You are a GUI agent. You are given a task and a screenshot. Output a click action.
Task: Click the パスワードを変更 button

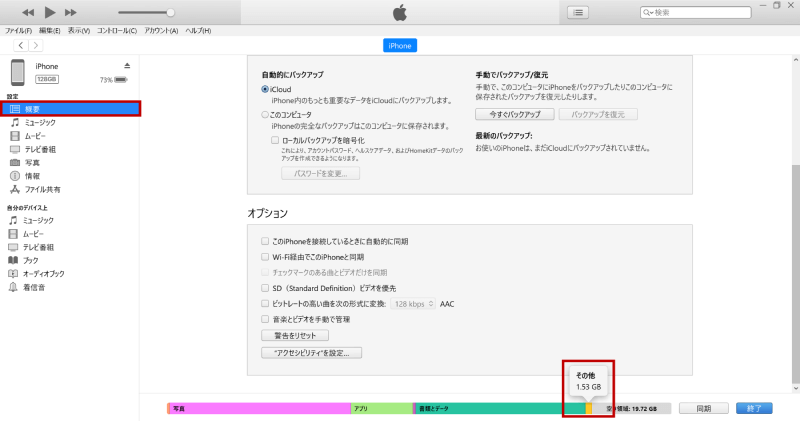pyautogui.click(x=320, y=174)
